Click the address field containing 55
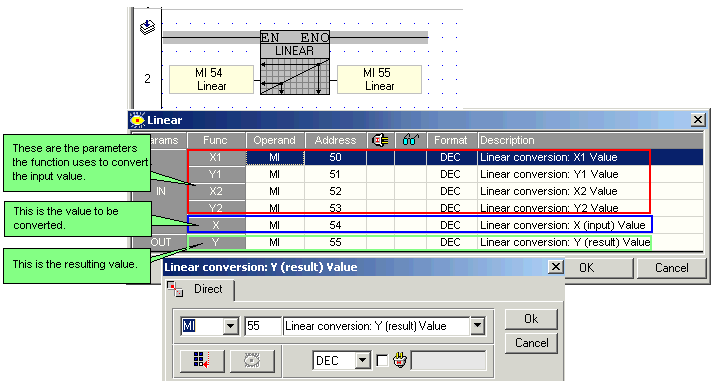The width and height of the screenshot is (715, 384). (x=263, y=326)
